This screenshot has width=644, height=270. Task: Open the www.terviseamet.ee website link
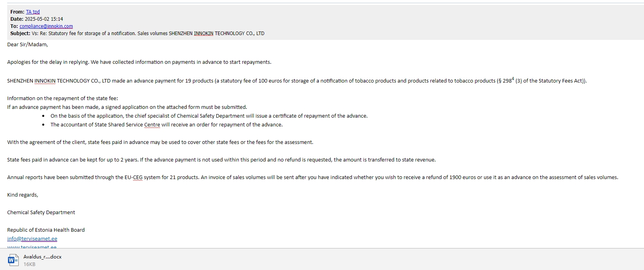coord(32,247)
